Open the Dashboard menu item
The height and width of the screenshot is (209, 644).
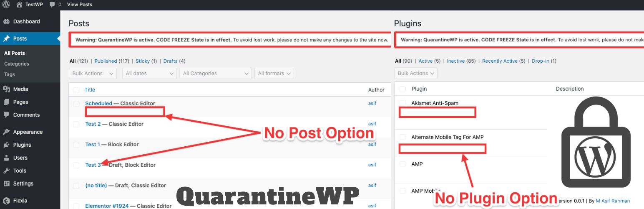click(x=27, y=21)
